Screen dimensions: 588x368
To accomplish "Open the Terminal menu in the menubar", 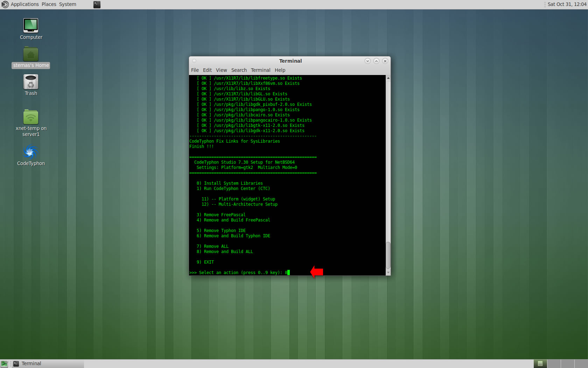I will pos(260,70).
